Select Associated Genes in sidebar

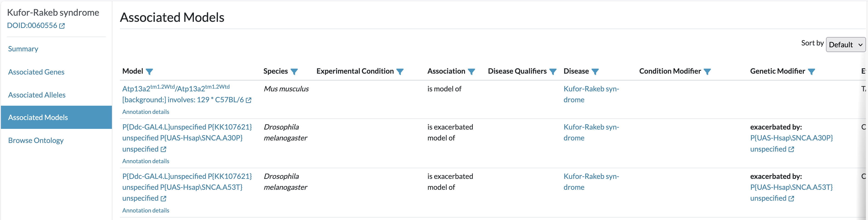click(36, 72)
